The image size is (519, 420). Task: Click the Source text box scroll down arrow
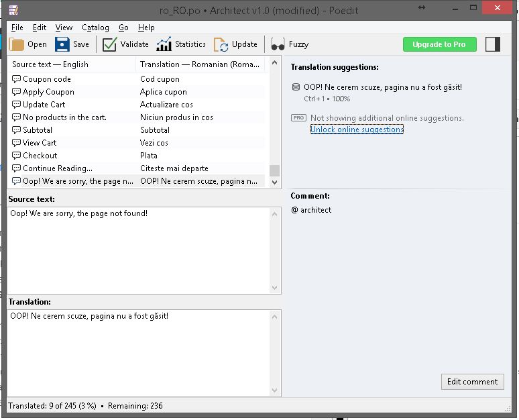coord(274,288)
